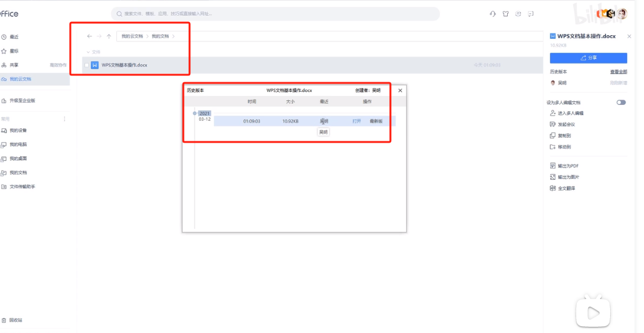
Task: Click 查看全部 history versions link
Action: [x=618, y=72]
